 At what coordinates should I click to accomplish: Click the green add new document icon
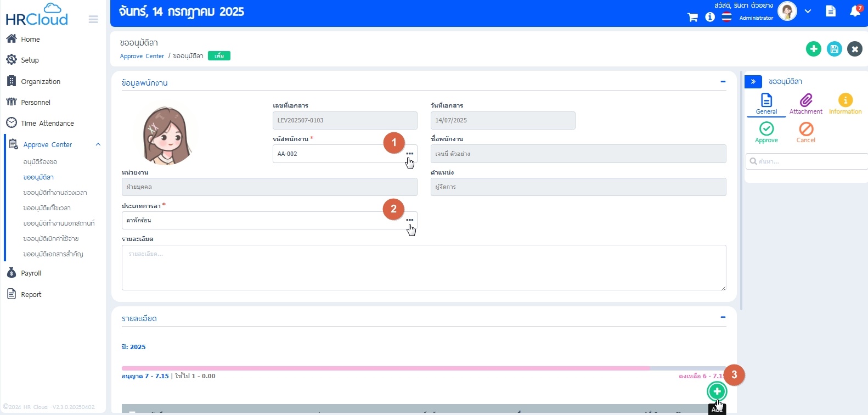click(813, 49)
